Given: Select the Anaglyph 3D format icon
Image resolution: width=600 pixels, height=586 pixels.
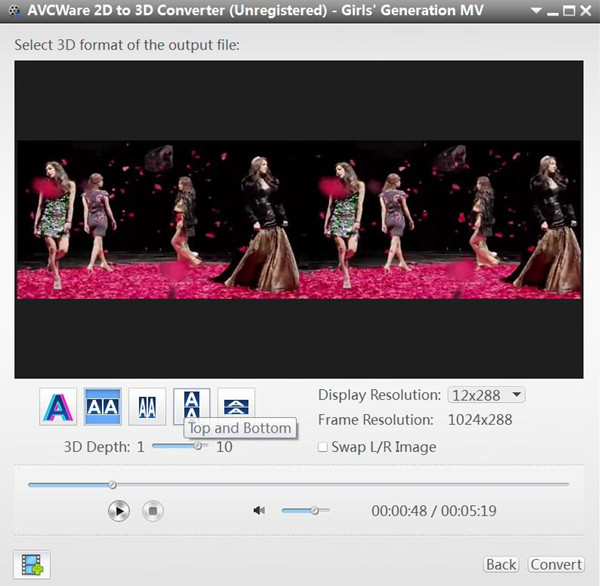Looking at the screenshot, I should pos(58,406).
